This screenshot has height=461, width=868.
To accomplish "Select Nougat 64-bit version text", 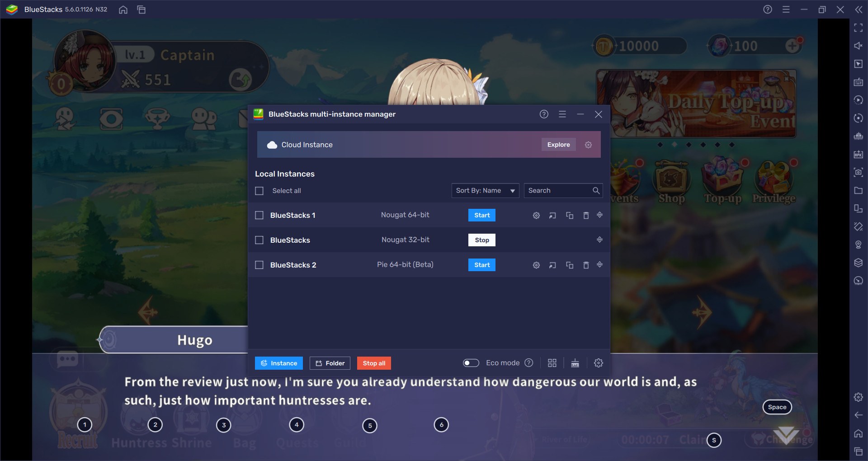I will coord(405,215).
